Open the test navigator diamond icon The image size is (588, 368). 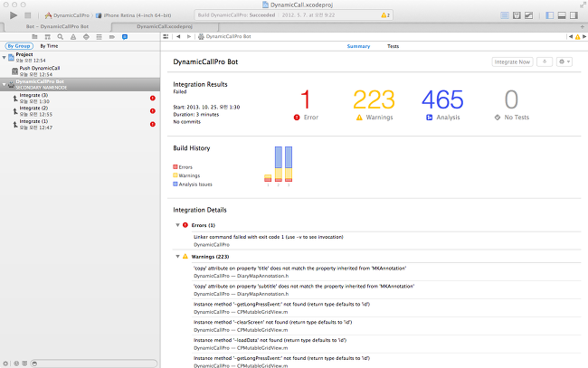[86, 37]
